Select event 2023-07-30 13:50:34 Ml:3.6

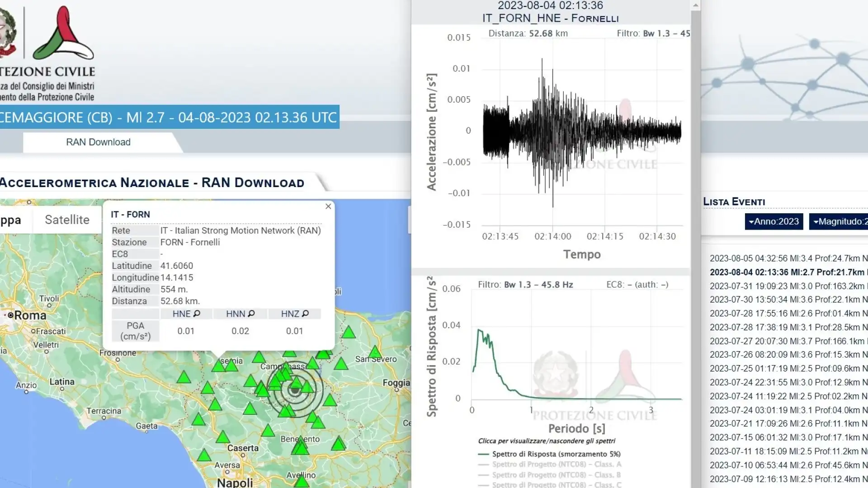pos(788,300)
